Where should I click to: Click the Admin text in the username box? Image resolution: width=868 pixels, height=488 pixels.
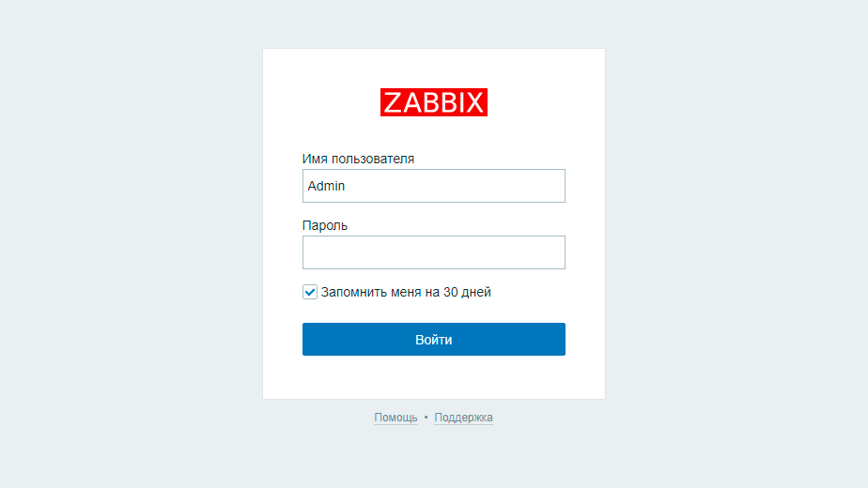327,186
